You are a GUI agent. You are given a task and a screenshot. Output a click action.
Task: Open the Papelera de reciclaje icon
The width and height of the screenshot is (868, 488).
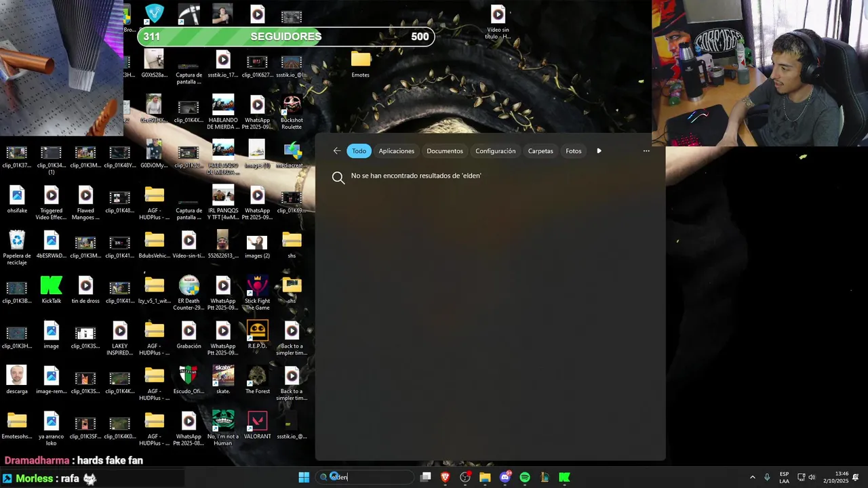[x=17, y=247]
